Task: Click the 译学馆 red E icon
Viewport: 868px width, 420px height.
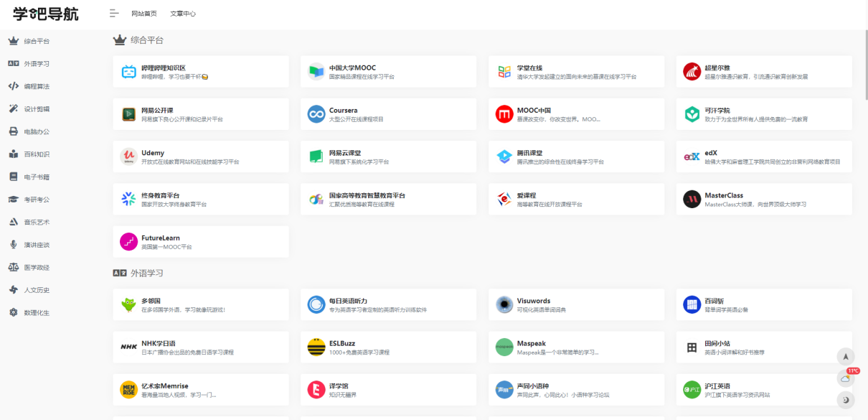Action: point(316,390)
